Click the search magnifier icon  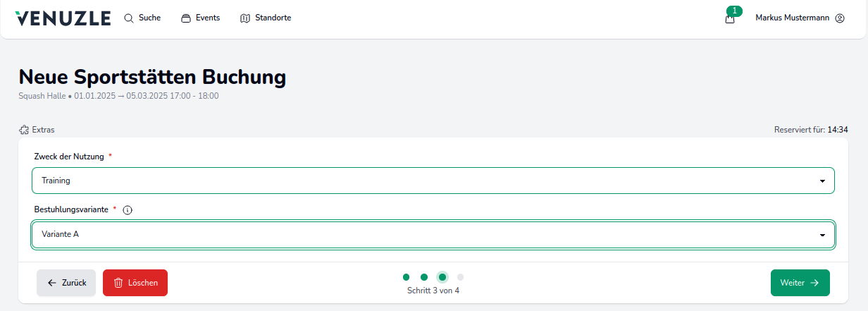(129, 18)
